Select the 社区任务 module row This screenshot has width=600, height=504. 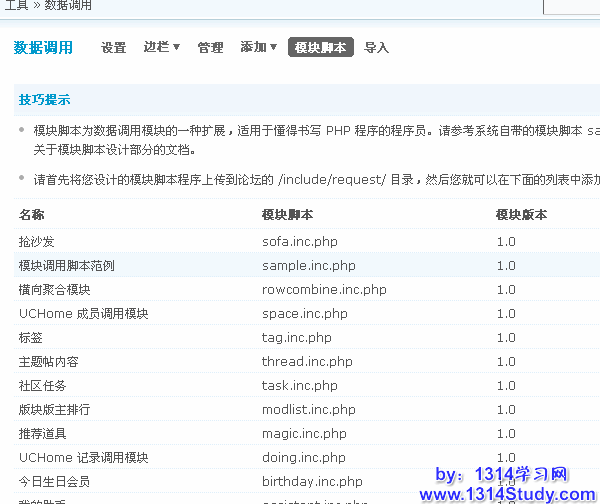pyautogui.click(x=42, y=386)
